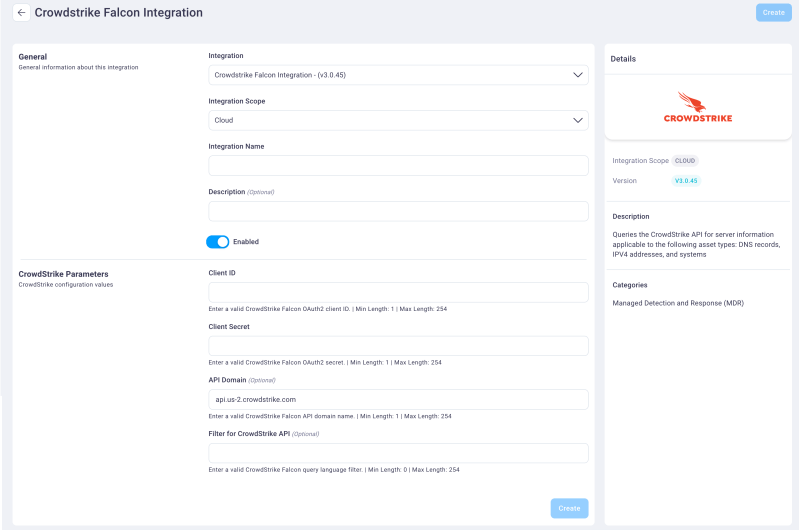799x530 pixels.
Task: Click the back arrow icon
Action: (22, 13)
